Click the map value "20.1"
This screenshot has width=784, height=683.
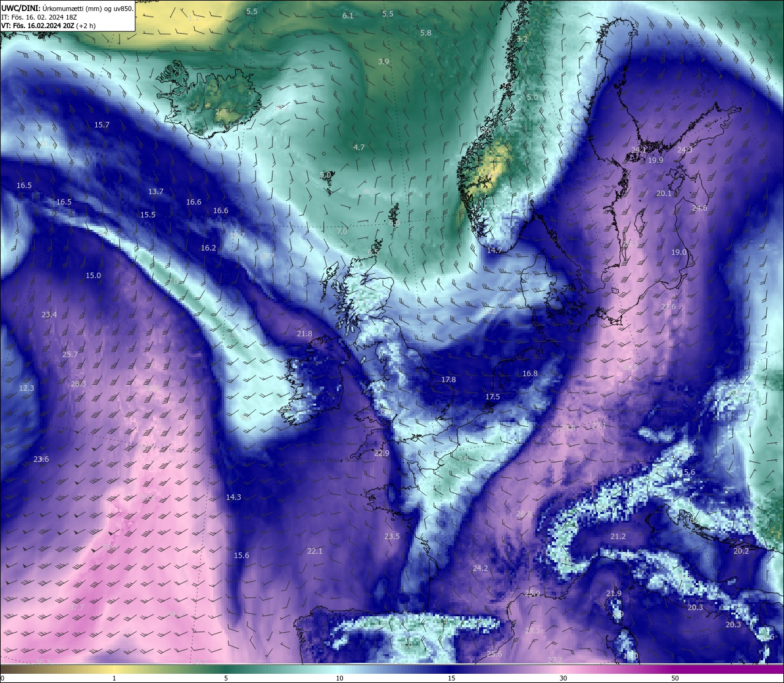(664, 194)
